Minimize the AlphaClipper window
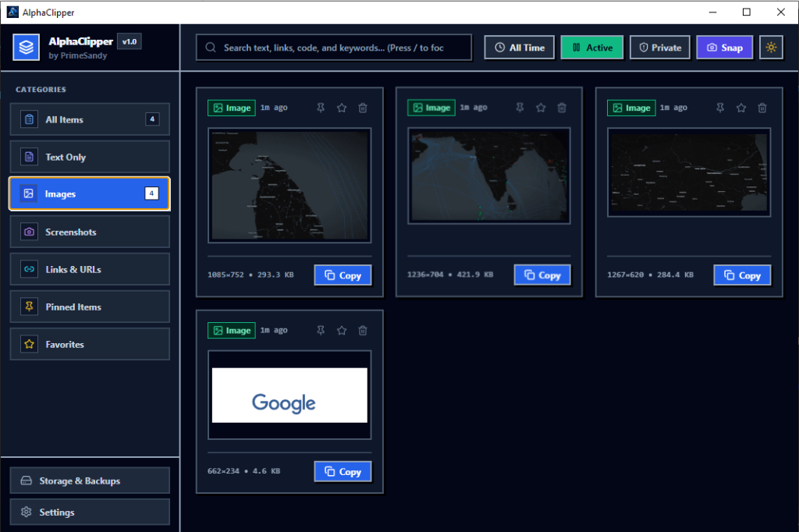The height and width of the screenshot is (532, 799). click(x=713, y=12)
